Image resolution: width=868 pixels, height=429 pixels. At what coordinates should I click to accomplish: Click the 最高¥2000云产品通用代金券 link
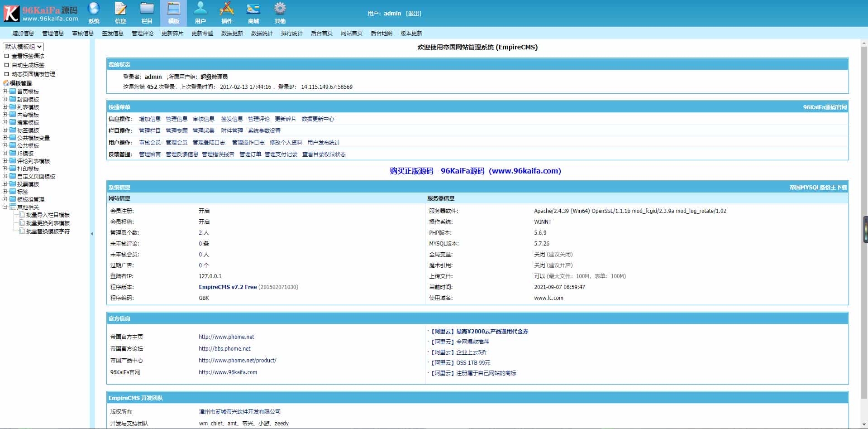click(x=492, y=332)
